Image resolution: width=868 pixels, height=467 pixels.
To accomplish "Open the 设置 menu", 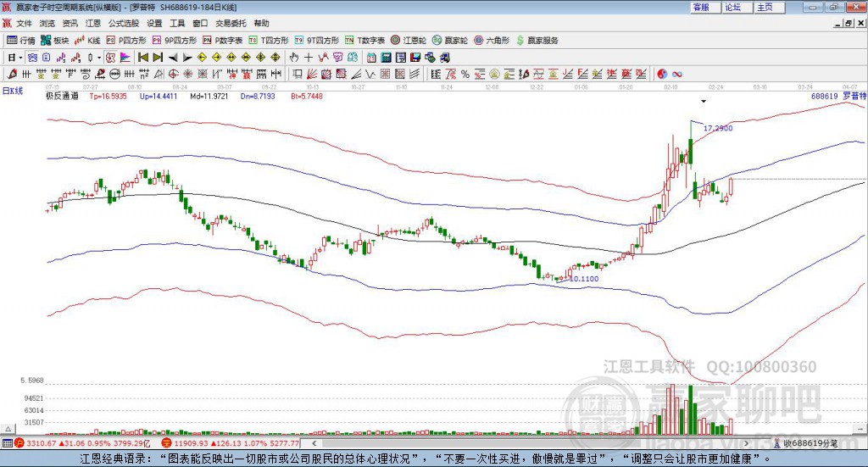I will 154,23.
